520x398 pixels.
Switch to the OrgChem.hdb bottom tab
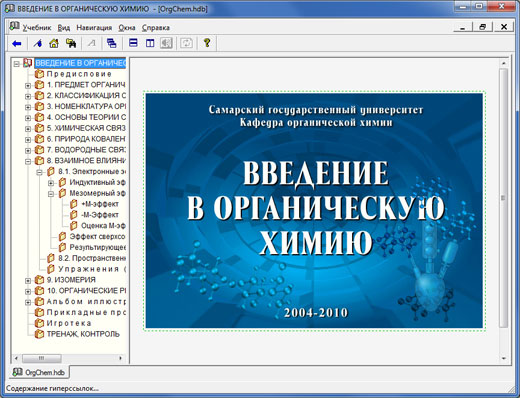click(39, 372)
